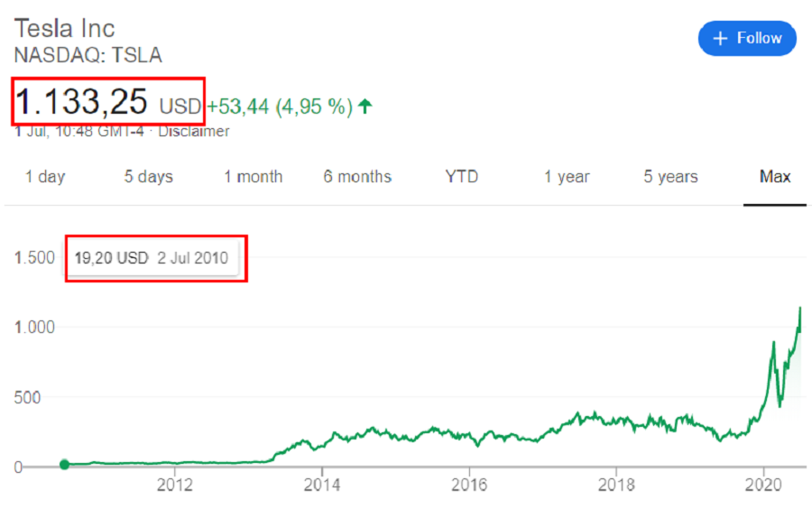Click the 1.133,25 USD price
Viewport: 812px width, 509px height.
(x=107, y=102)
